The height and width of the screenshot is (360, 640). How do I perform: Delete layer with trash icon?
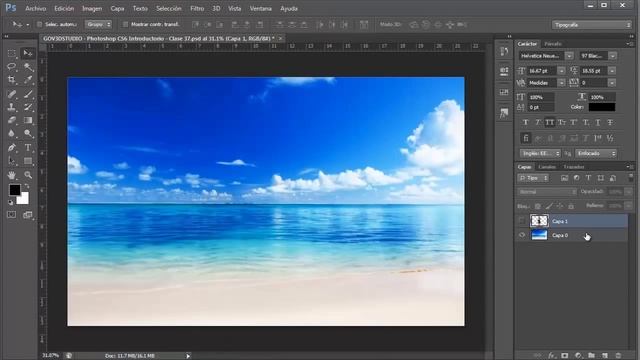click(618, 356)
